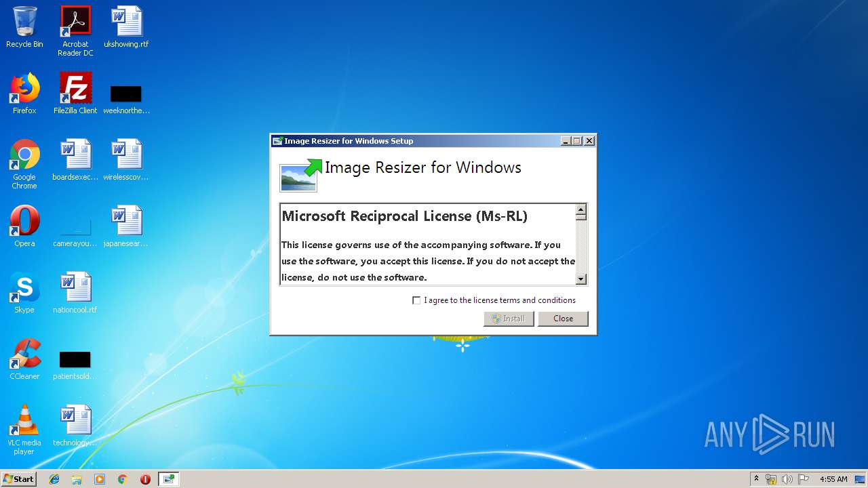Click the Show desktop button
This screenshot has width=868, height=488.
click(861, 479)
